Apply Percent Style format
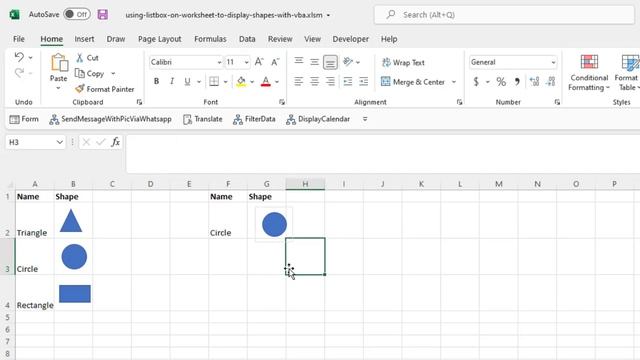This screenshot has height=360, width=640. click(x=501, y=82)
